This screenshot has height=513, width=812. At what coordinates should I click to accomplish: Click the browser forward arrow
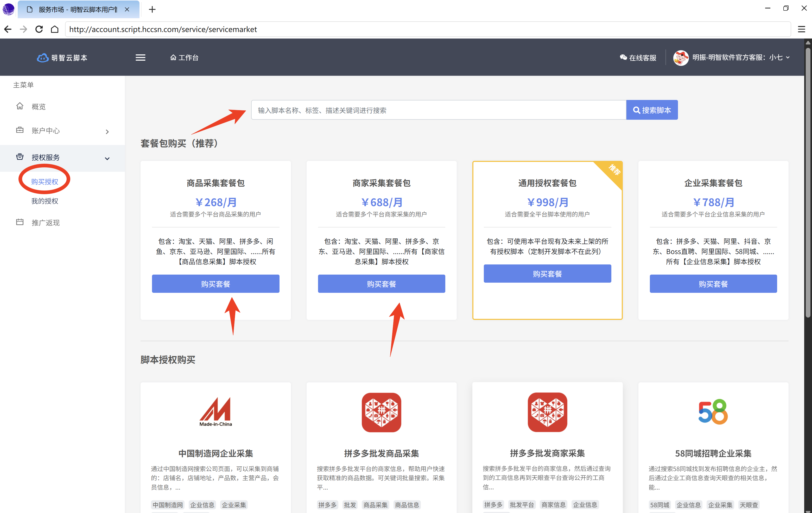click(23, 29)
